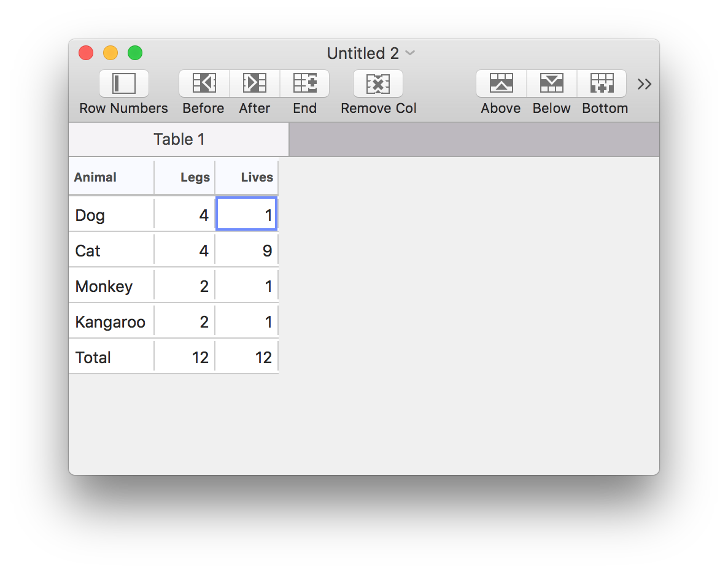728x573 pixels.
Task: Toggle the Row Numbers sidebar icon
Action: click(x=123, y=83)
